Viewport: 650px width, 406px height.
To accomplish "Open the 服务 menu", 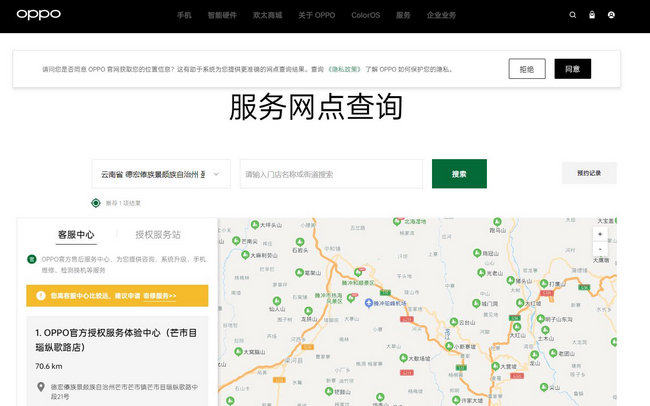I will tap(403, 15).
